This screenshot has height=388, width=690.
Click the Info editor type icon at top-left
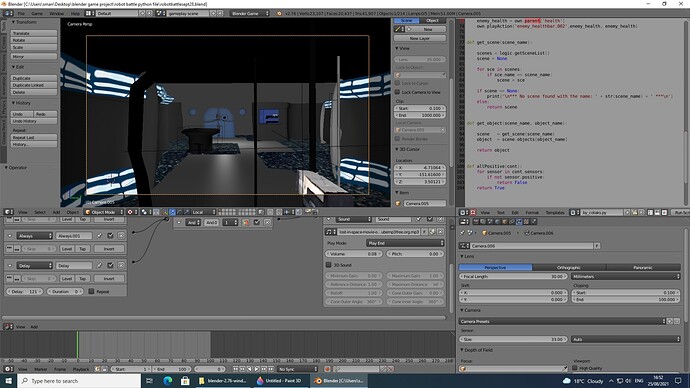point(7,14)
